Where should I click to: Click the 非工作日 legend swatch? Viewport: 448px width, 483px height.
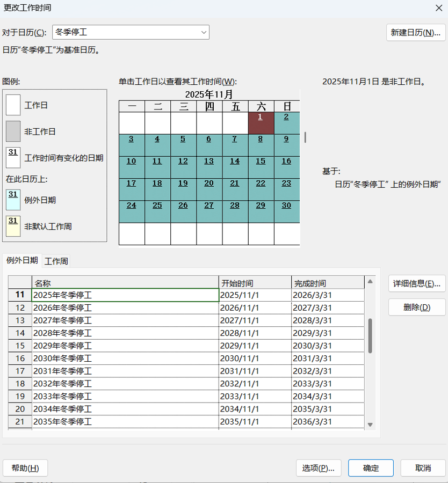[x=13, y=131]
